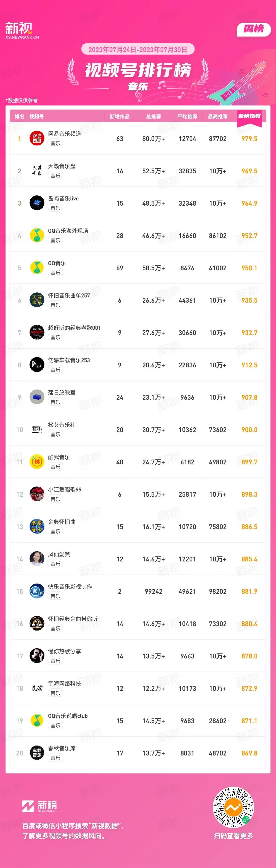Click the 凤仙爱笑 profile photo

click(37, 559)
